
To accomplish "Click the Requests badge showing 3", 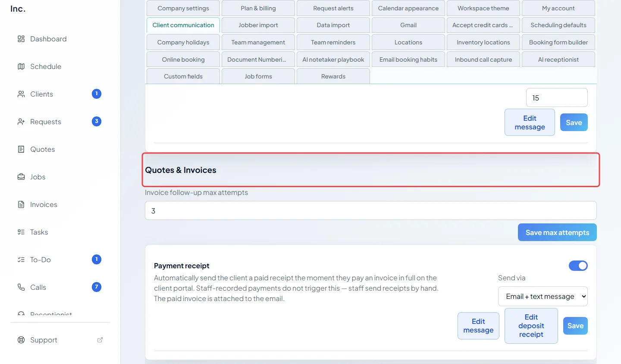I will click(x=97, y=121).
